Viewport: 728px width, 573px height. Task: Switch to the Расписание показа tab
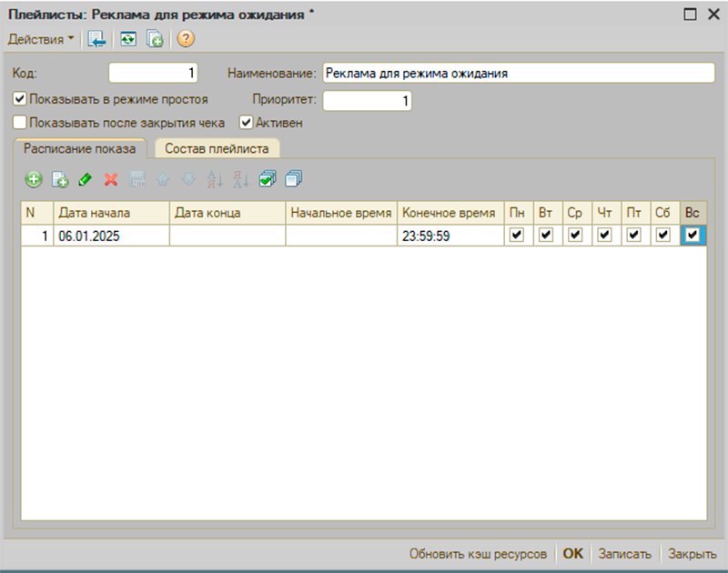80,148
